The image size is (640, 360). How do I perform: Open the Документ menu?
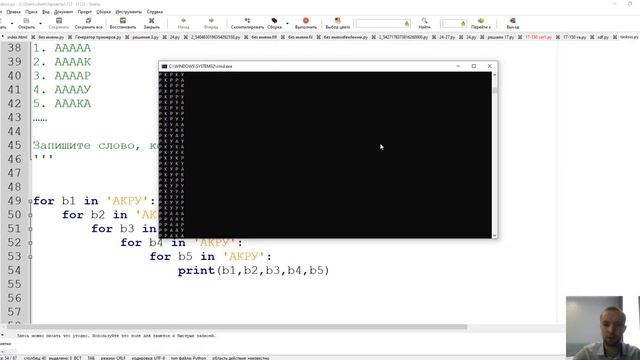tap(63, 12)
